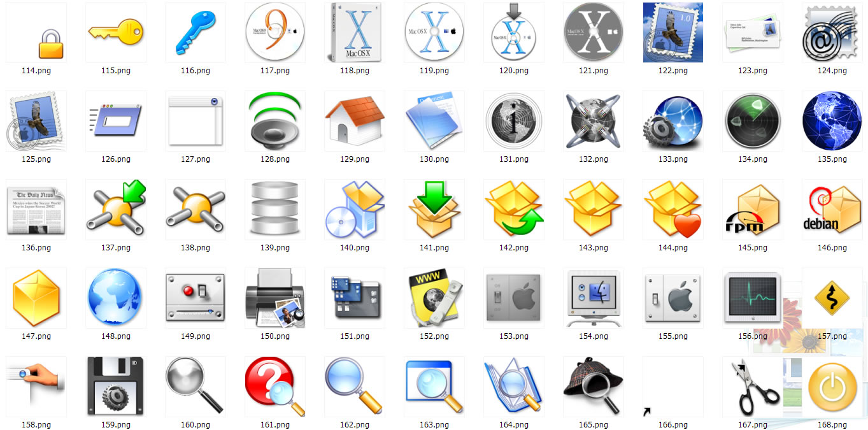Click the filename 163.png
Screen dimensions: 868x430
click(434, 425)
